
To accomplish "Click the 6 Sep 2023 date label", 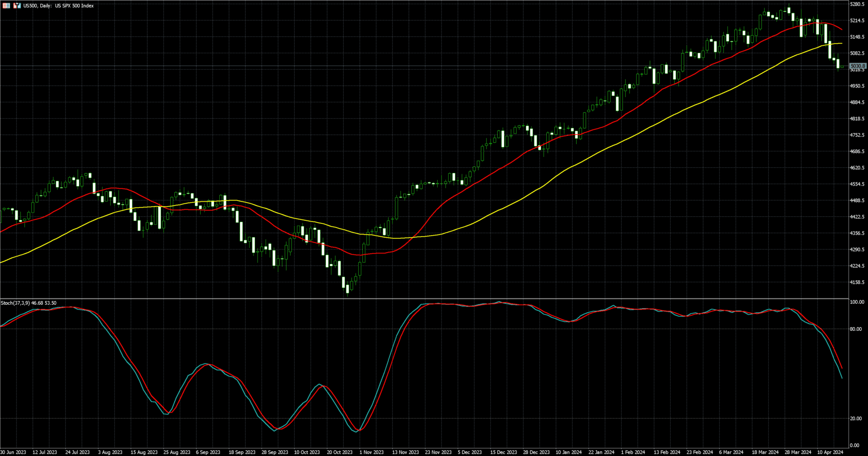I will coord(208,452).
